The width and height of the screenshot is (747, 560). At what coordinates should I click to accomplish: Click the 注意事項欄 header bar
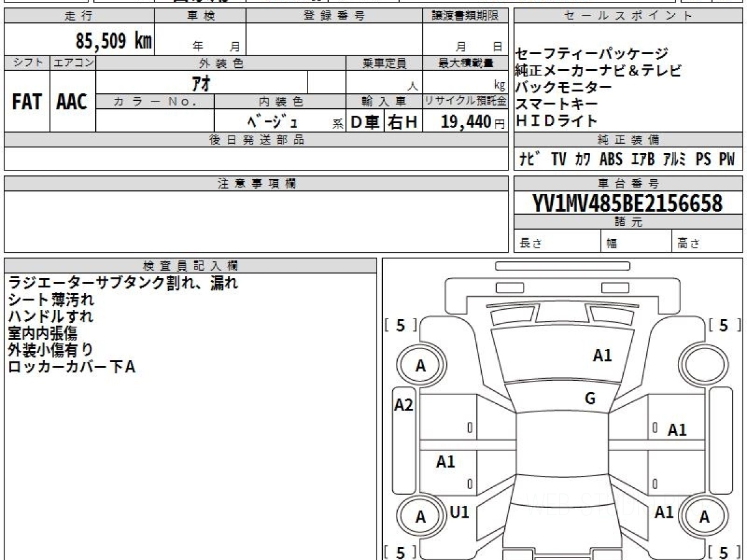(256, 183)
